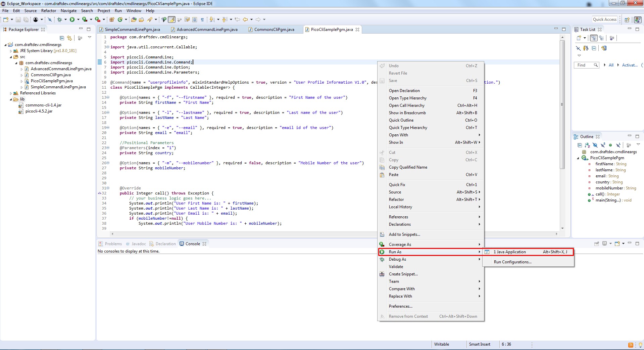Create a new Java class via wizard icon
Screen dimensions: 644x350
coord(121,19)
